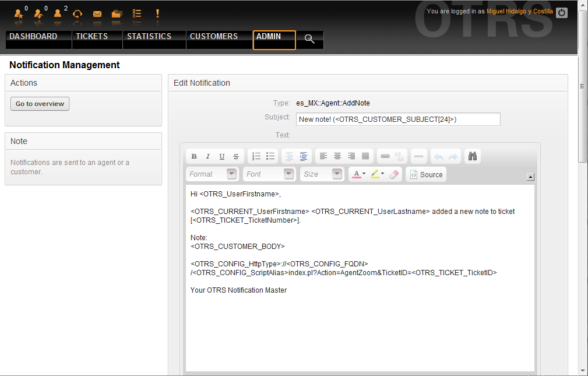Apply italic formatting in the editor
The image size is (588, 376).
point(207,156)
